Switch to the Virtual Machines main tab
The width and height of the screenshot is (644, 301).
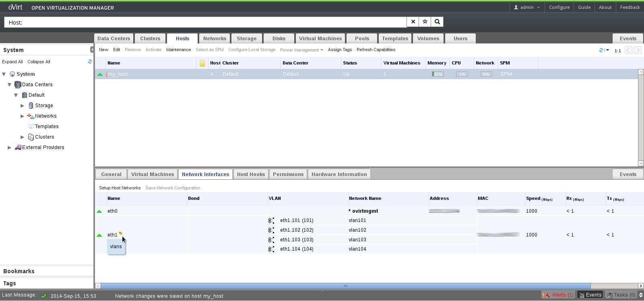pyautogui.click(x=320, y=39)
